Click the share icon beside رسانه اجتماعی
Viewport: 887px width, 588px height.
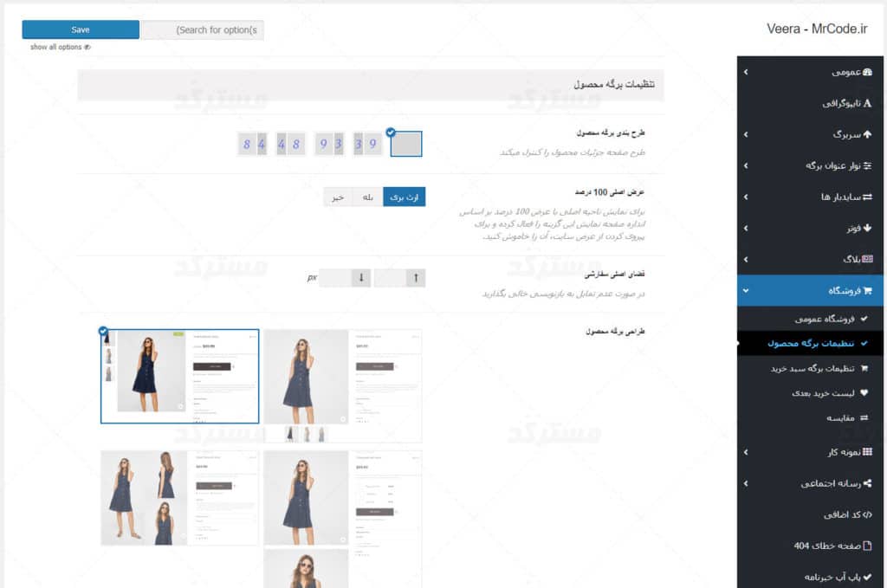click(867, 483)
